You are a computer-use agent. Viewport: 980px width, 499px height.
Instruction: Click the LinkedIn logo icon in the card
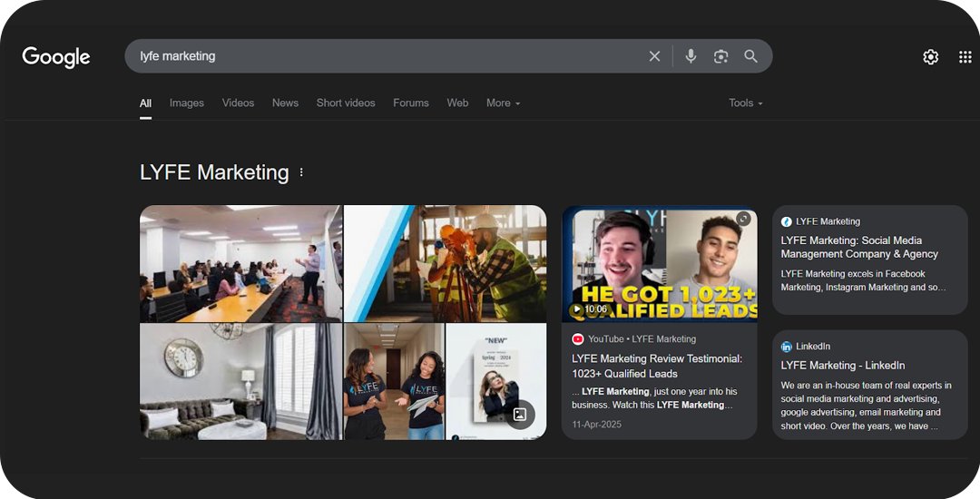point(786,347)
